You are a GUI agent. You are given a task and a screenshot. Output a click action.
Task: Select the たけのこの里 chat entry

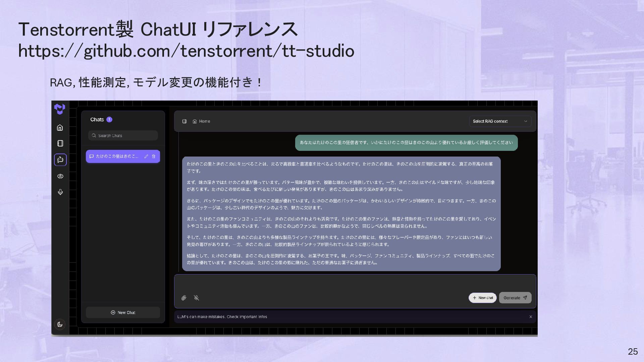[x=116, y=157]
